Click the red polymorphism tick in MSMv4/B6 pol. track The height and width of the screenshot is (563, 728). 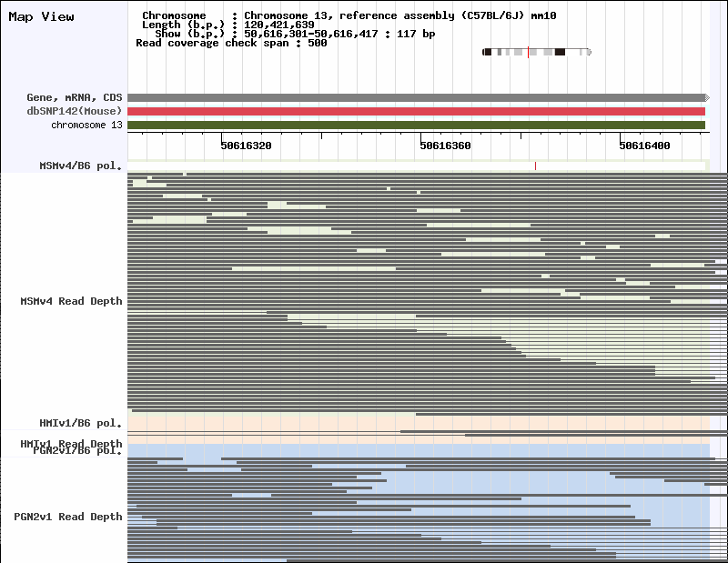click(535, 166)
